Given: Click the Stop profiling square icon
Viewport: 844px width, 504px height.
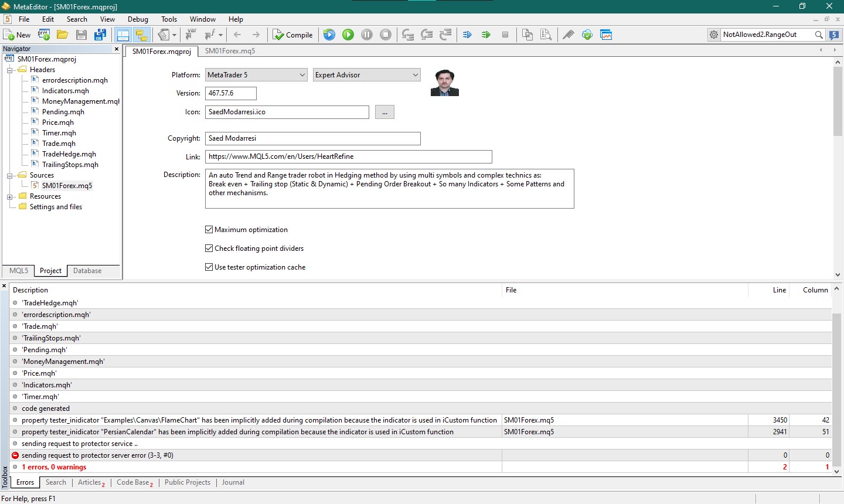Looking at the screenshot, I should pos(505,35).
